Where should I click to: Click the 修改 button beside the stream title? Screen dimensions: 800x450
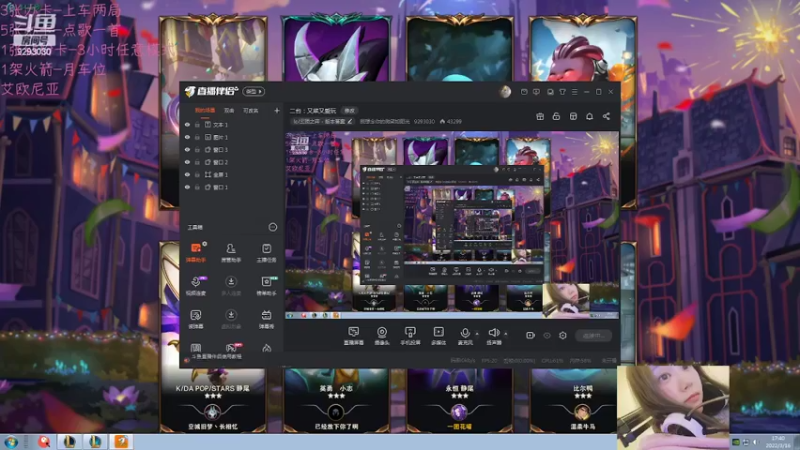coord(349,111)
